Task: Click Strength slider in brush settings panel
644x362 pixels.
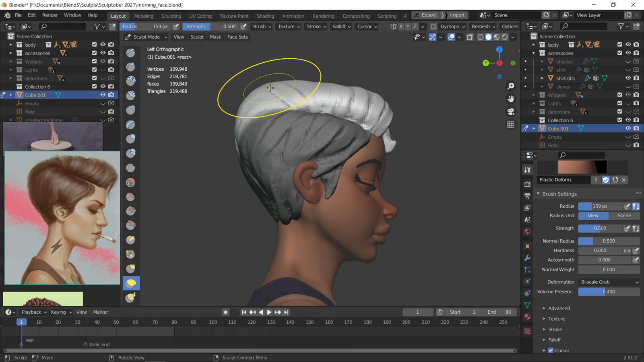Action: click(x=600, y=228)
